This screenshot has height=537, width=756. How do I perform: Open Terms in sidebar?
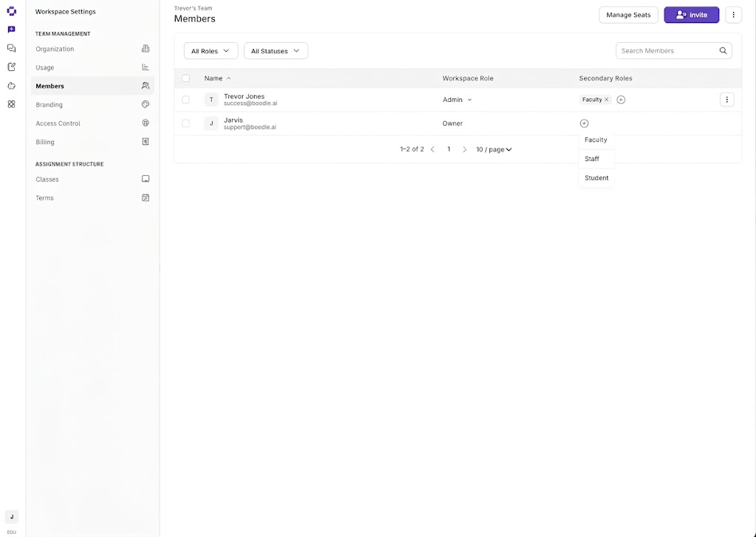coord(92,198)
